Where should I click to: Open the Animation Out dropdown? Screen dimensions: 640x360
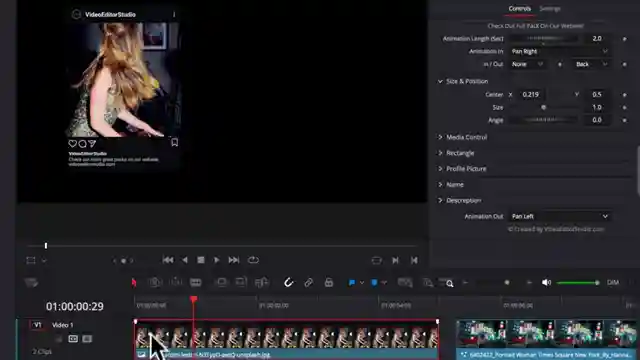[x=559, y=216]
